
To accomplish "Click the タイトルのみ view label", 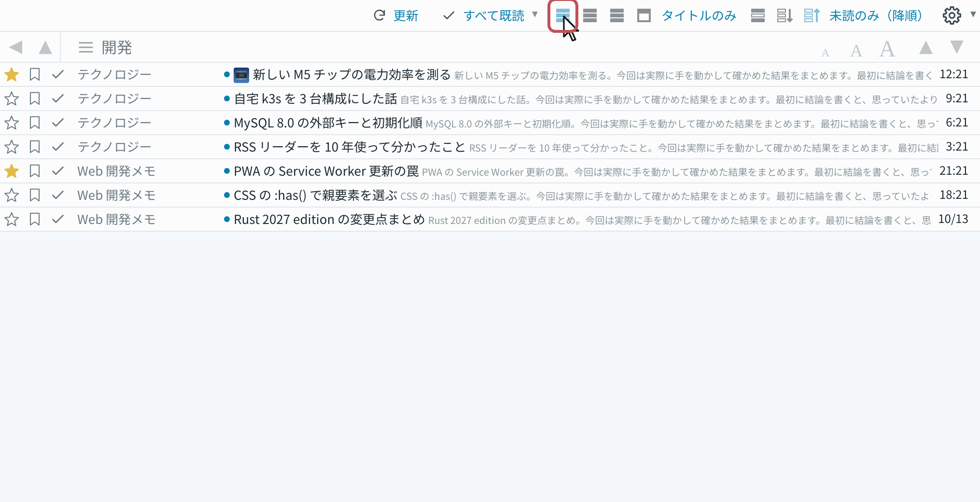I will point(699,15).
